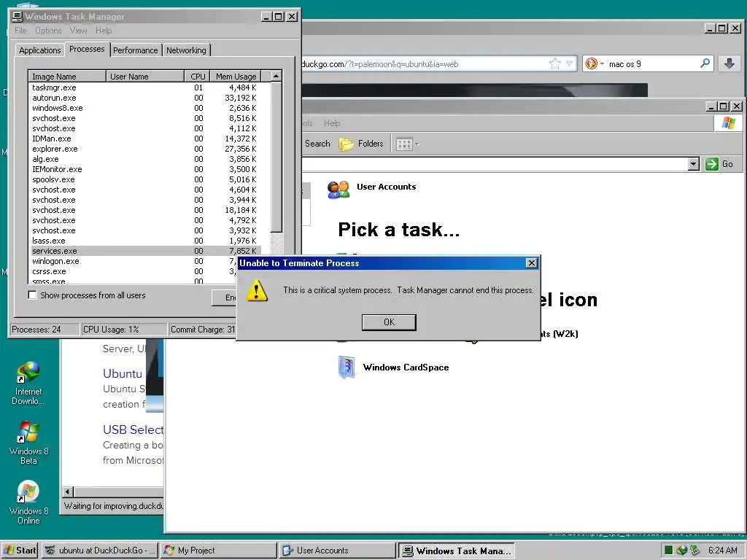Click the green CPU meter tray icon
Viewport: 747px width, 560px height.
[668, 551]
